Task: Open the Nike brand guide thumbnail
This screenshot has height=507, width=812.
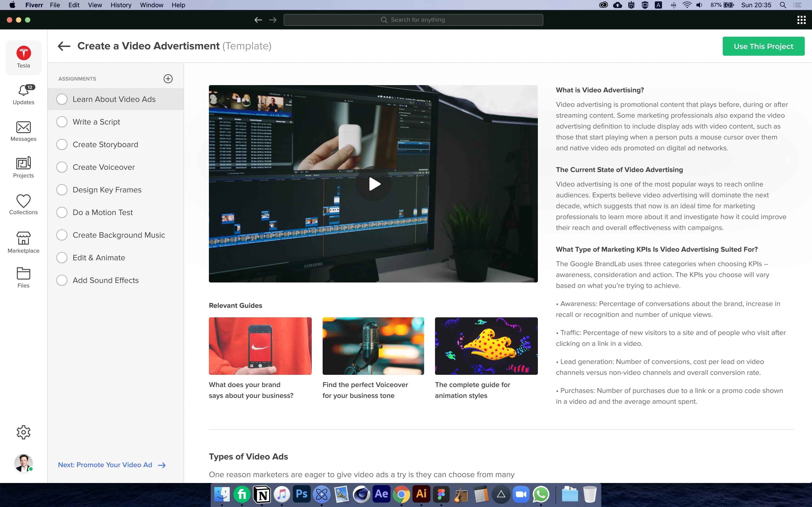Action: coord(260,346)
